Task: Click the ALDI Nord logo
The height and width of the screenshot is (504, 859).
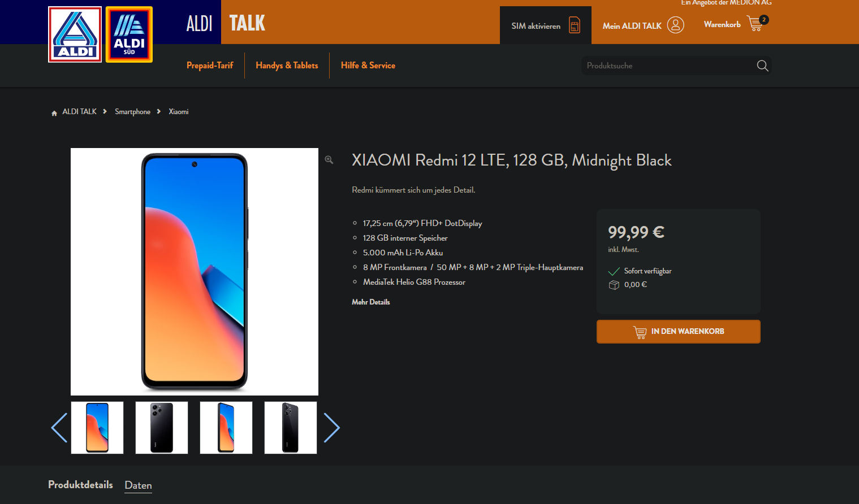Action: (75, 34)
